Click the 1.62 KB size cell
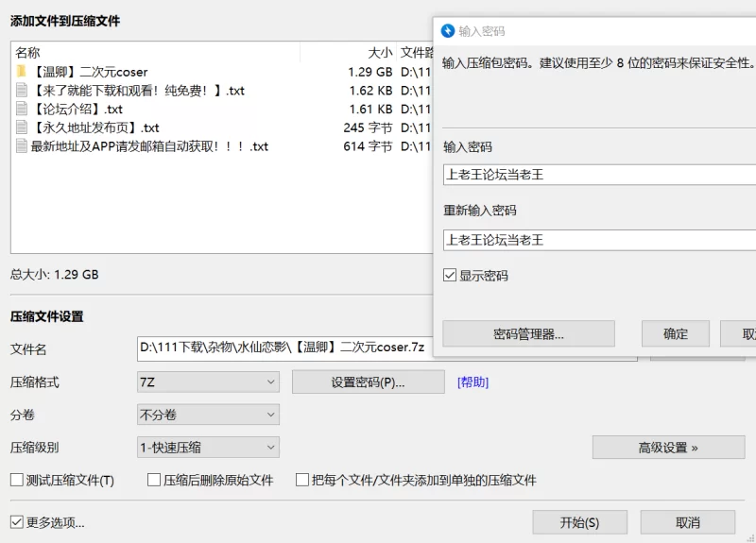The height and width of the screenshot is (543, 756). (x=370, y=91)
